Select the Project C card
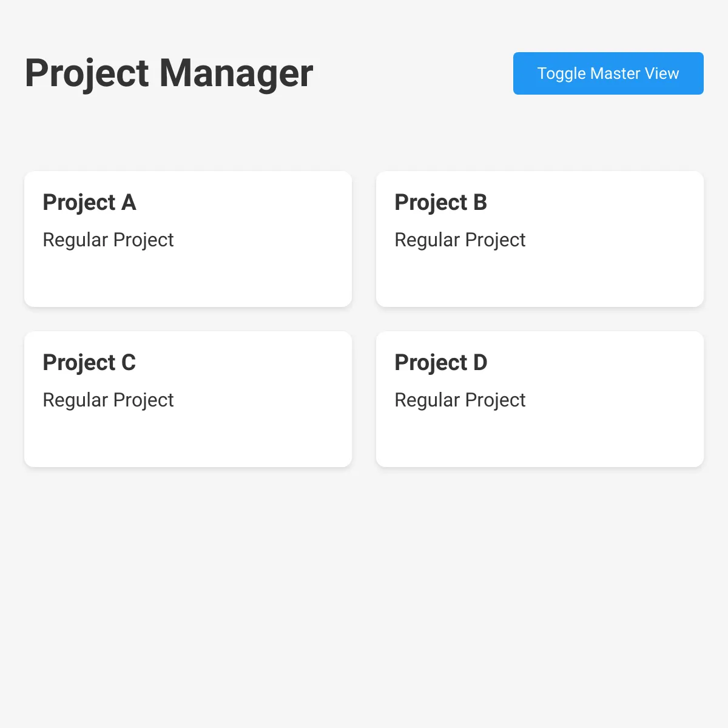The width and height of the screenshot is (728, 728). pos(188,399)
